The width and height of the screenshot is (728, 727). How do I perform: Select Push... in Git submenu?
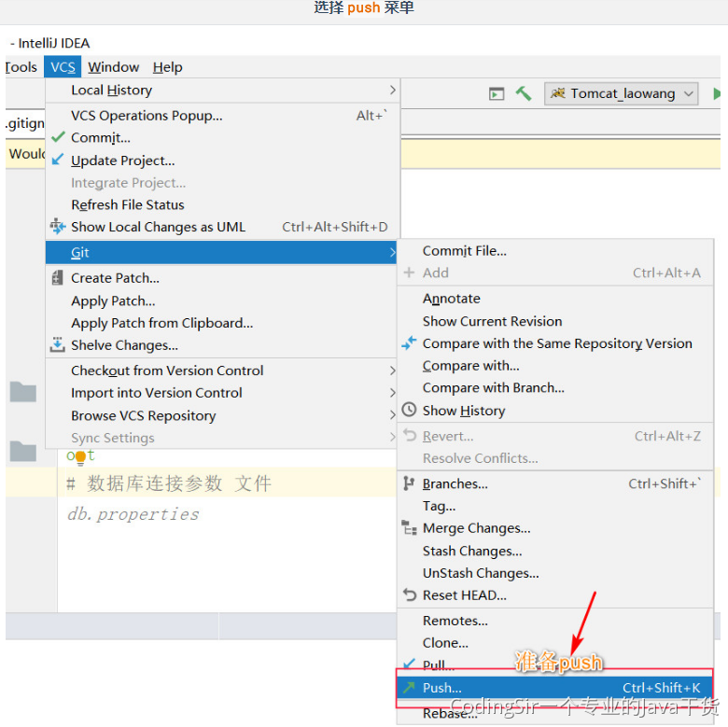pos(555,688)
